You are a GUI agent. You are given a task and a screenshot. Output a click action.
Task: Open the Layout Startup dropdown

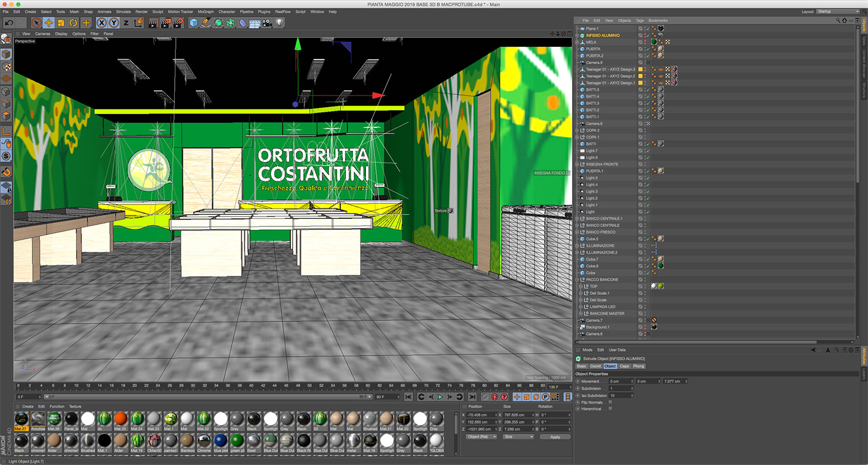pyautogui.click(x=838, y=12)
